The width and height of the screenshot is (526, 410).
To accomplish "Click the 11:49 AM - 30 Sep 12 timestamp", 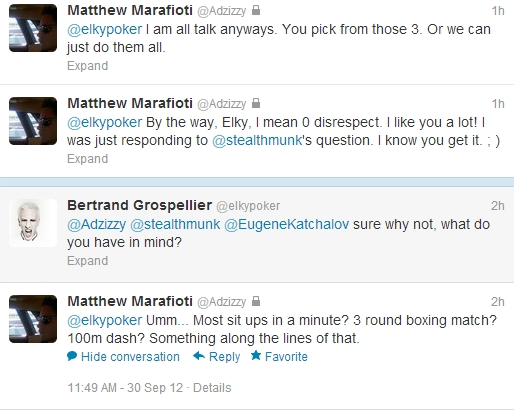I will click(125, 388).
